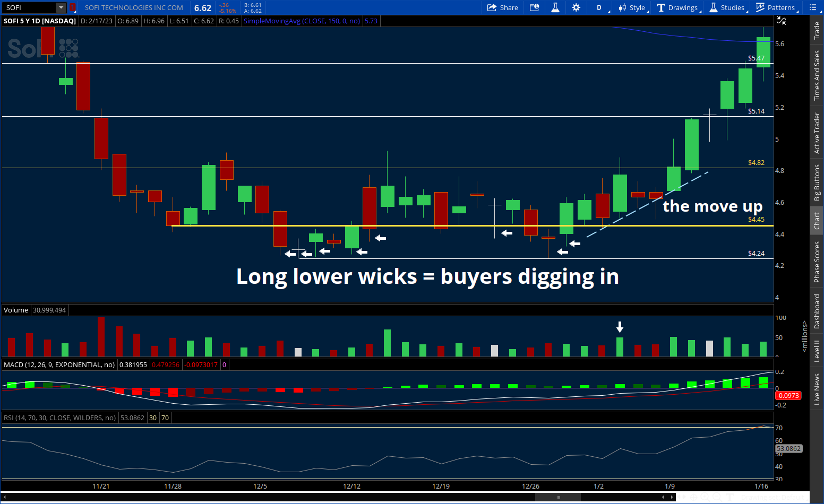Click the MACD value 0.381955
This screenshot has height=504, width=824.
pos(133,364)
